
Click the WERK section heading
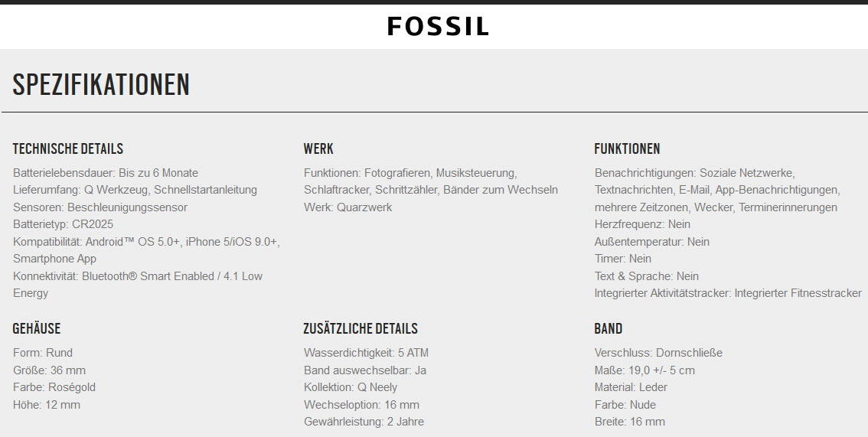point(318,148)
